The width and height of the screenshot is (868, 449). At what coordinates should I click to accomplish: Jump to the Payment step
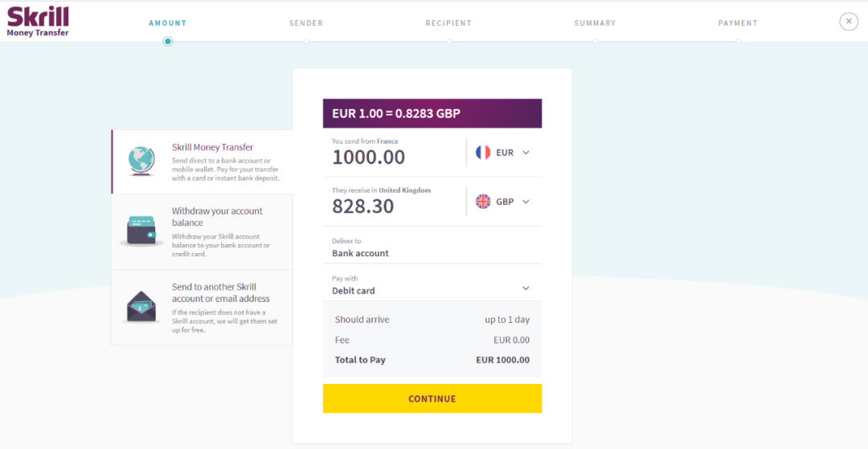coord(738,23)
